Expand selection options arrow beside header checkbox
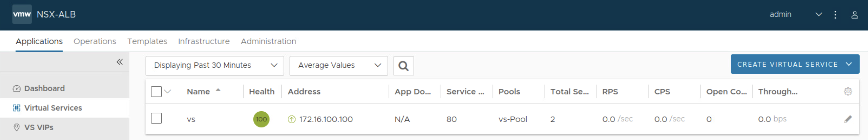This screenshot has width=868, height=140. click(167, 92)
